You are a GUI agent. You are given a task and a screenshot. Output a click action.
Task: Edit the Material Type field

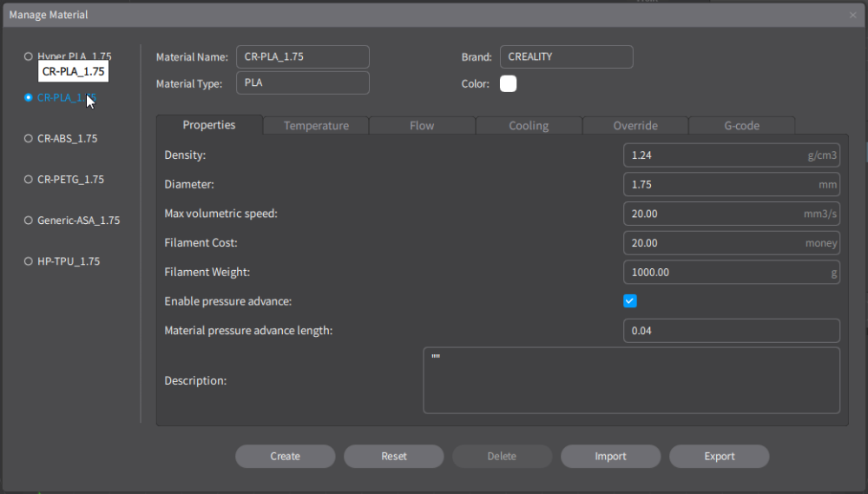point(303,82)
